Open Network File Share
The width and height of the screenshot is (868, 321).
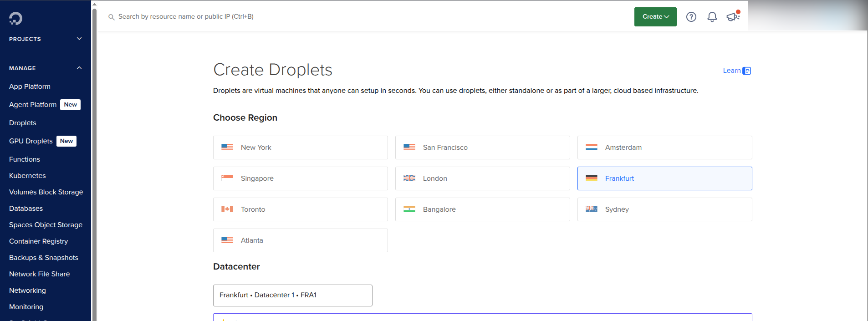click(39, 274)
